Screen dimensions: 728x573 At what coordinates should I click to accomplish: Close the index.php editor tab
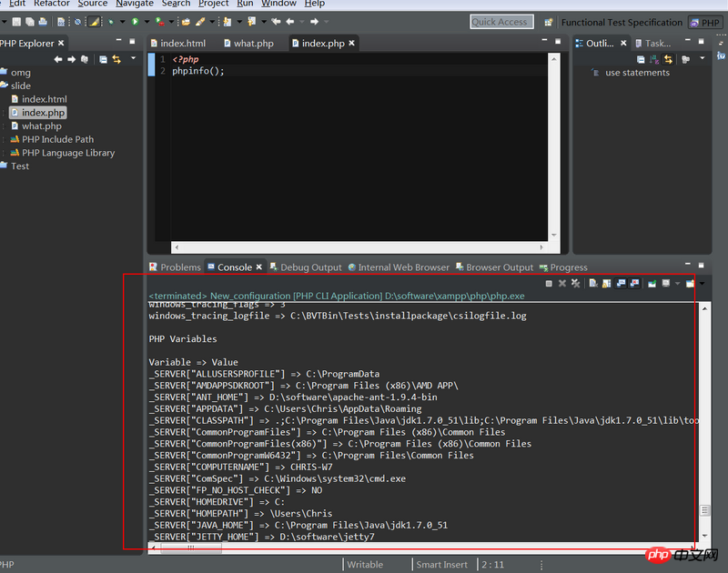point(352,43)
